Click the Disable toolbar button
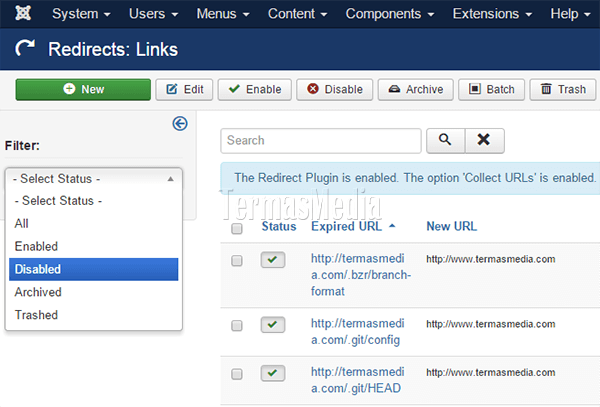The height and width of the screenshot is (407, 600). tap(334, 90)
